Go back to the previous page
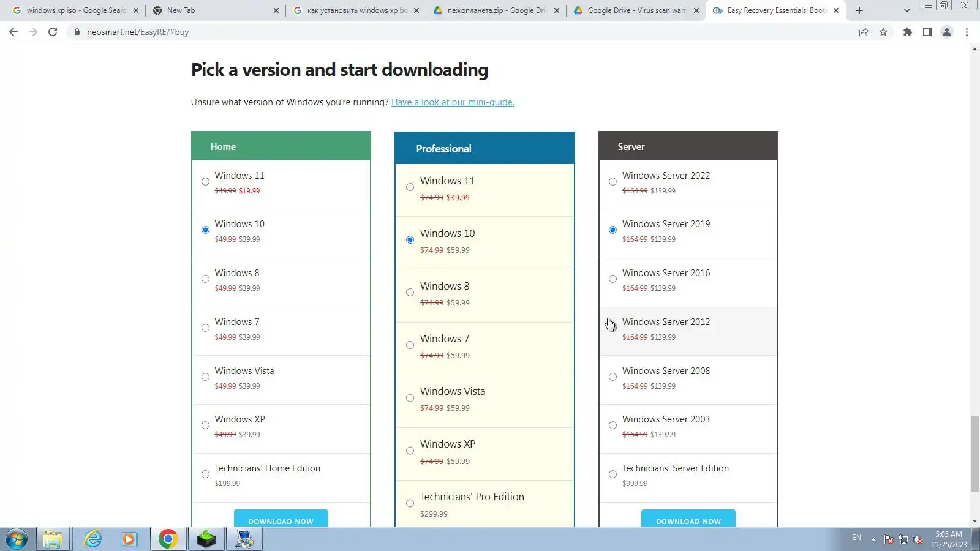 click(x=13, y=32)
